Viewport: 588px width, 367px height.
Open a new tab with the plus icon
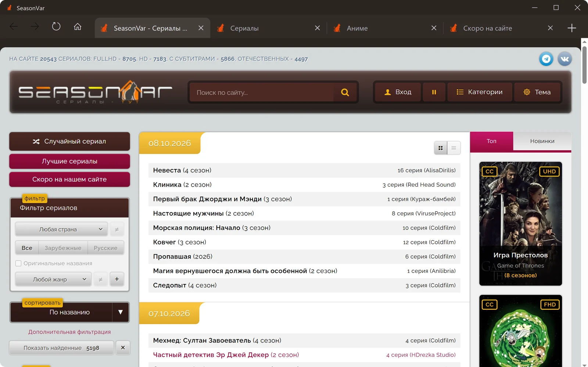pos(572,28)
